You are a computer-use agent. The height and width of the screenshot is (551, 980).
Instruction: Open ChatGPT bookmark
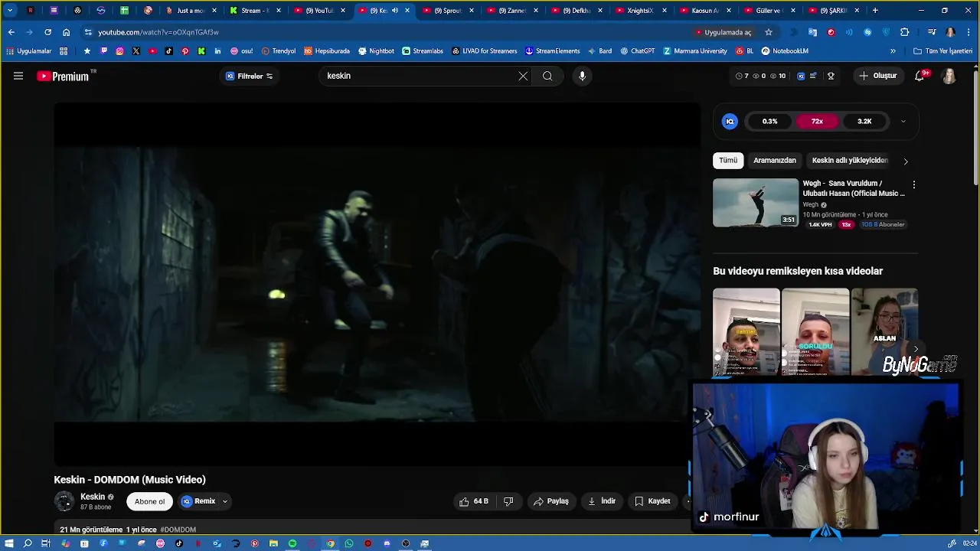coord(637,51)
